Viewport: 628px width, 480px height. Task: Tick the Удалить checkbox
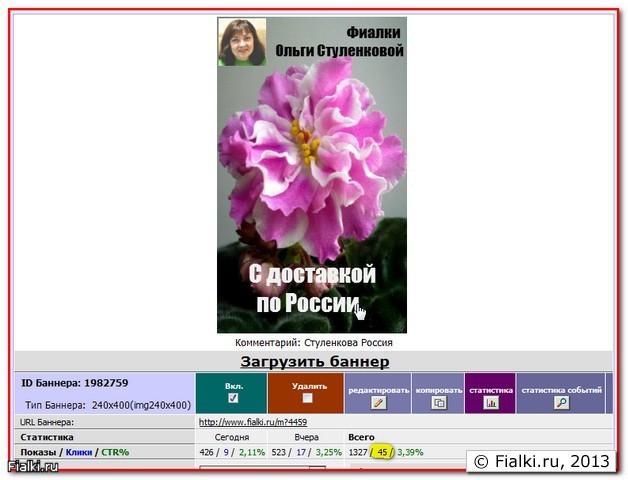[308, 397]
